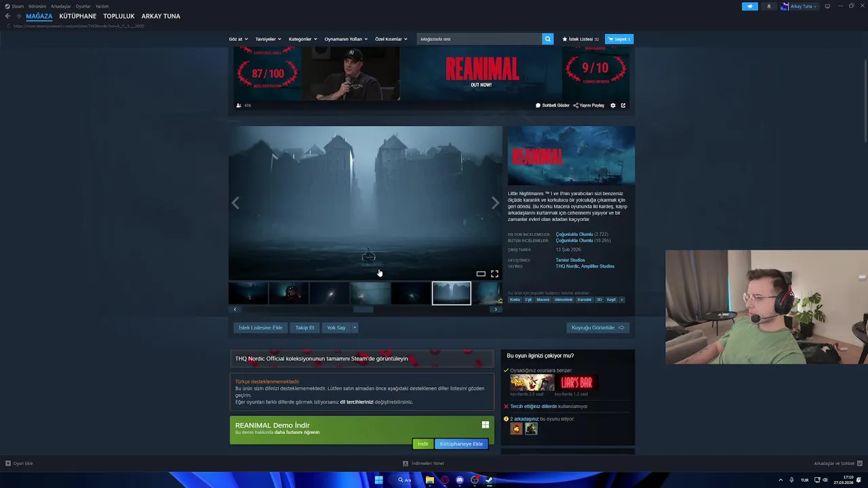Viewport: 868px width, 488px height.
Task: Click the Korku tag
Action: (515, 300)
